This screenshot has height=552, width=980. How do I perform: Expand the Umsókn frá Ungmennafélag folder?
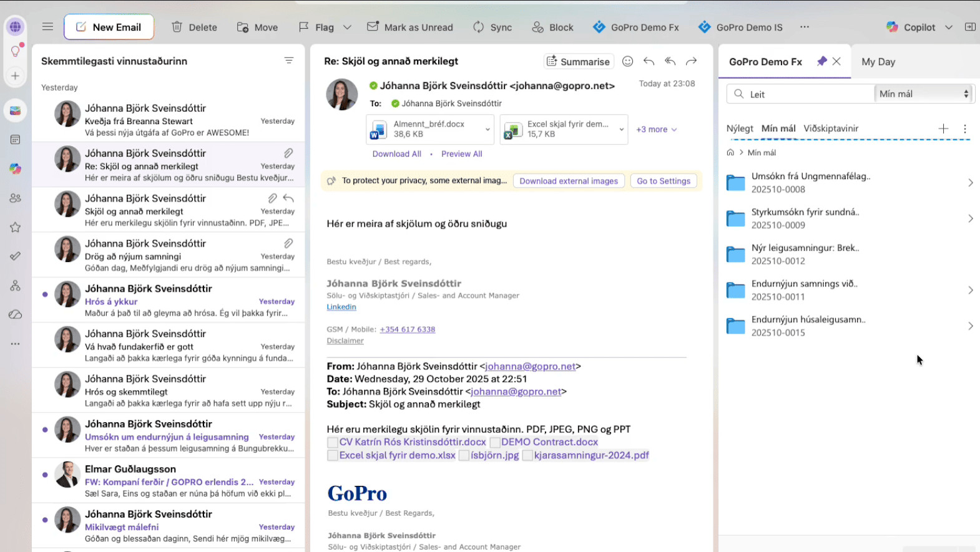click(970, 183)
